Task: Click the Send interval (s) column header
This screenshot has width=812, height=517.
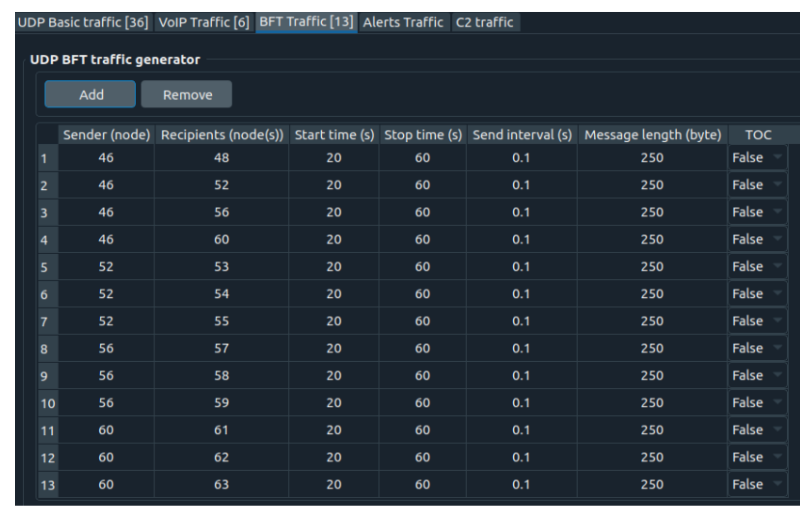Action: [522, 135]
